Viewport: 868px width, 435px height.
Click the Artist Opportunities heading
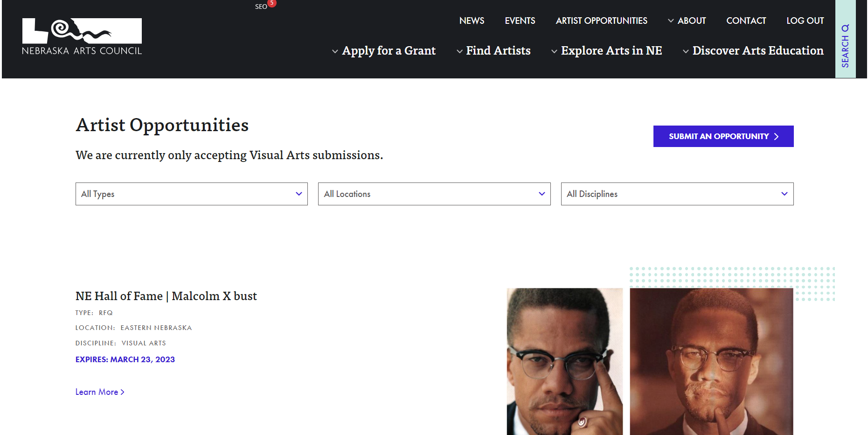coord(162,125)
